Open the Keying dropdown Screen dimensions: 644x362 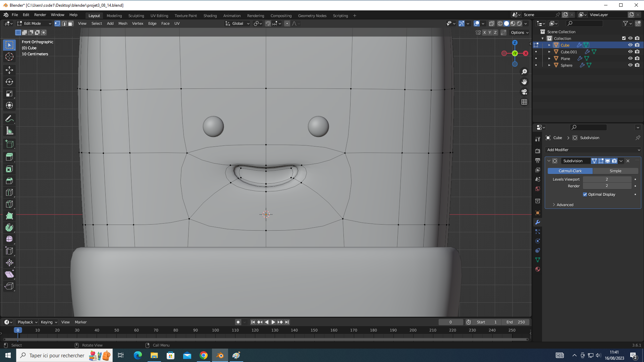[x=49, y=322]
